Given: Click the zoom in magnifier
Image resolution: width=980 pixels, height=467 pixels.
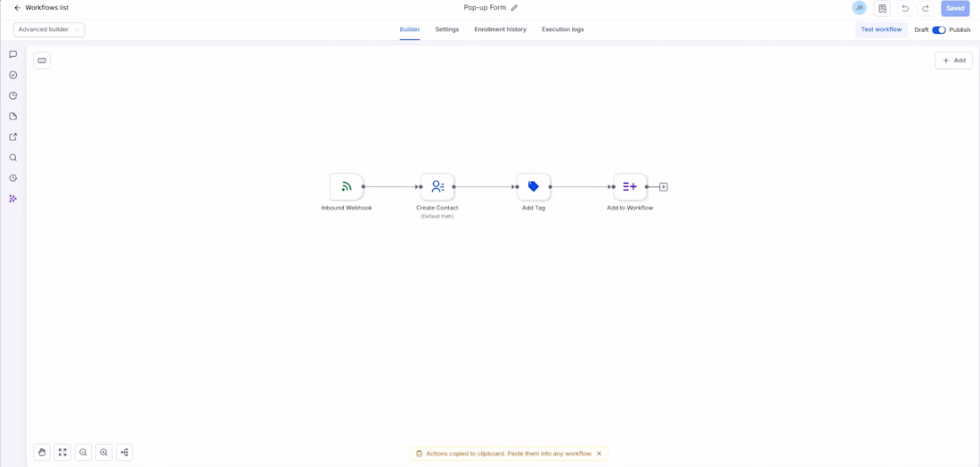Looking at the screenshot, I should (103, 452).
